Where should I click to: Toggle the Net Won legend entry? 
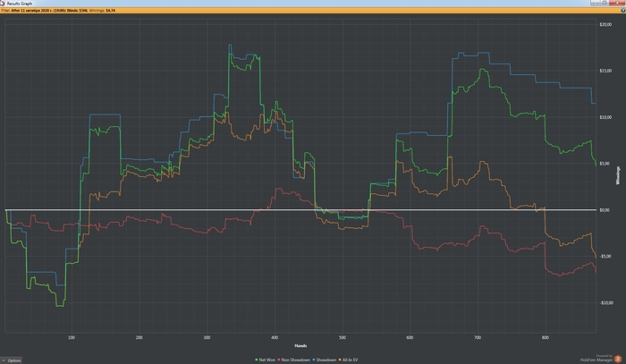pos(265,360)
